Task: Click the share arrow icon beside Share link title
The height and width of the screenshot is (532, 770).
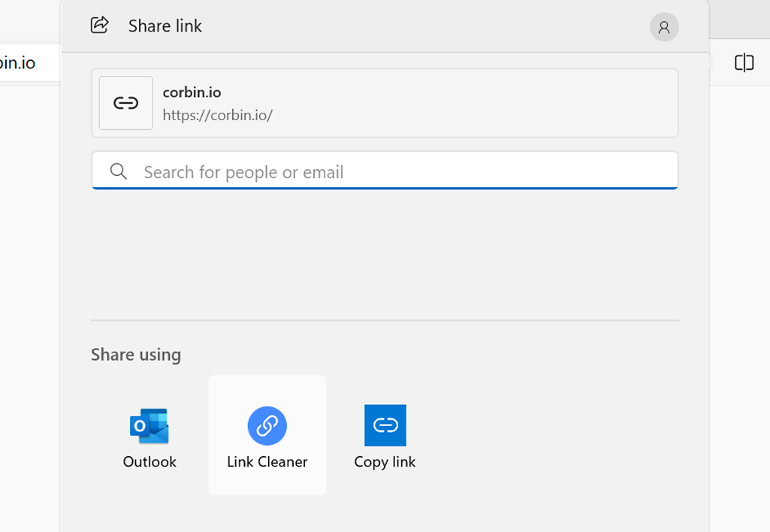Action: click(100, 25)
